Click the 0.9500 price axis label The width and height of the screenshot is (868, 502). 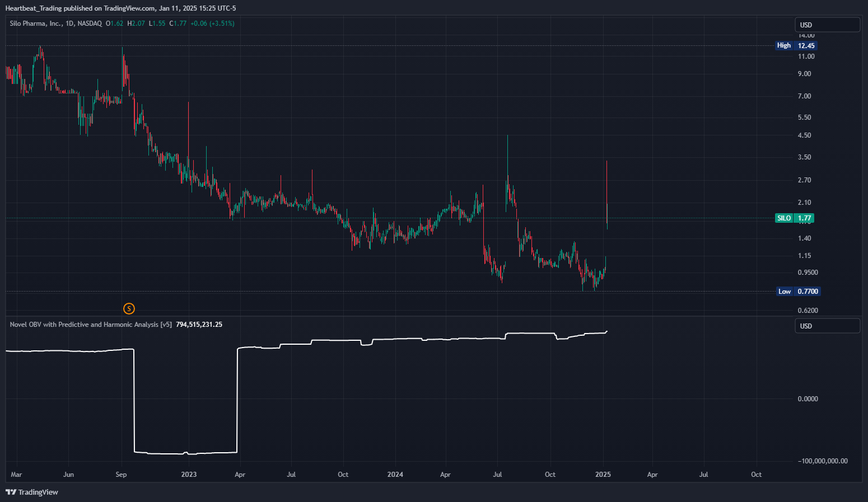808,273
